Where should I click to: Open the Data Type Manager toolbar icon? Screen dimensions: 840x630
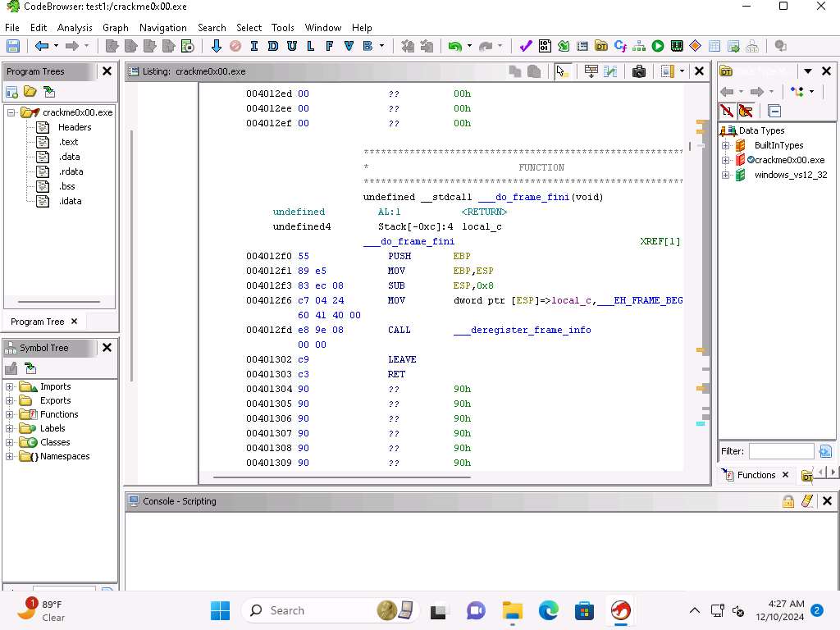click(x=601, y=47)
